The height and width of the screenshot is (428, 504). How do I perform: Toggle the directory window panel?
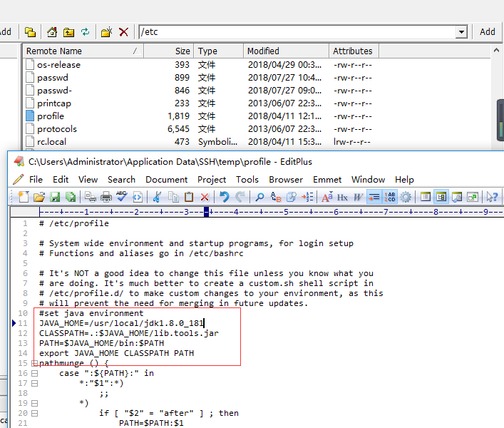(x=441, y=197)
